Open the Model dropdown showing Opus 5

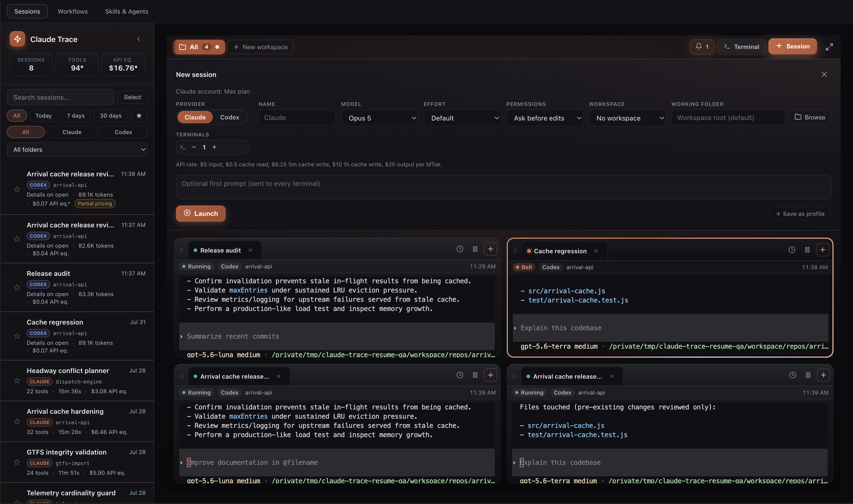pos(380,118)
